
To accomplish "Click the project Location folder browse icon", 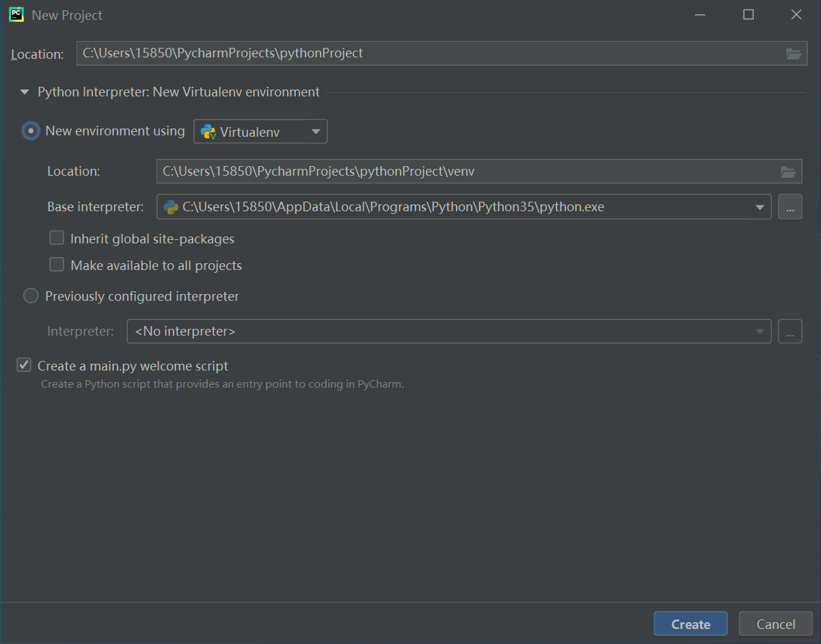I will pyautogui.click(x=793, y=53).
